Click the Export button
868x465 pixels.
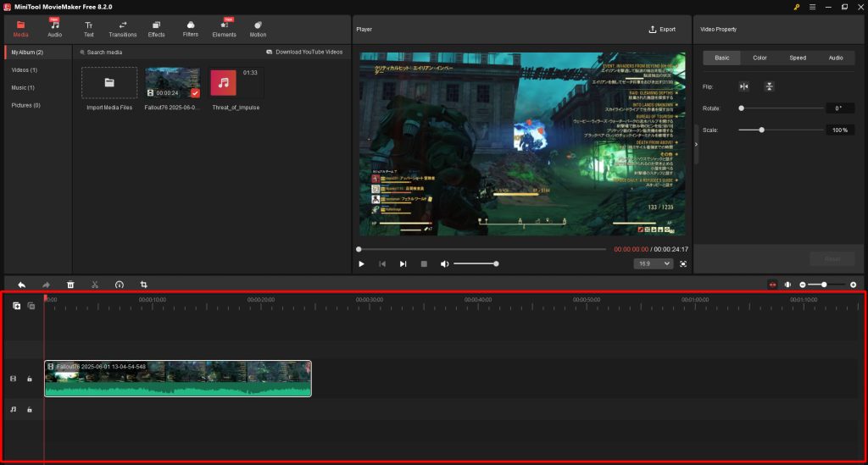pos(662,30)
